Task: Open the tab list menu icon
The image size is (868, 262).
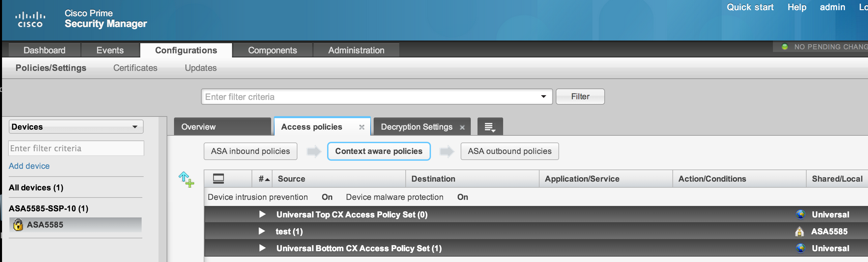Action: (x=490, y=127)
